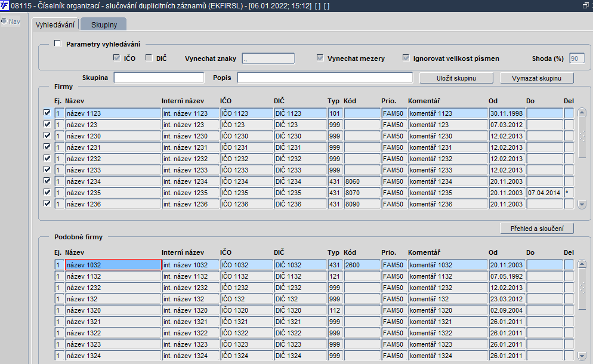The width and height of the screenshot is (593, 364).
Task: Uncheck the row název 1123 checkbox
Action: (47, 113)
